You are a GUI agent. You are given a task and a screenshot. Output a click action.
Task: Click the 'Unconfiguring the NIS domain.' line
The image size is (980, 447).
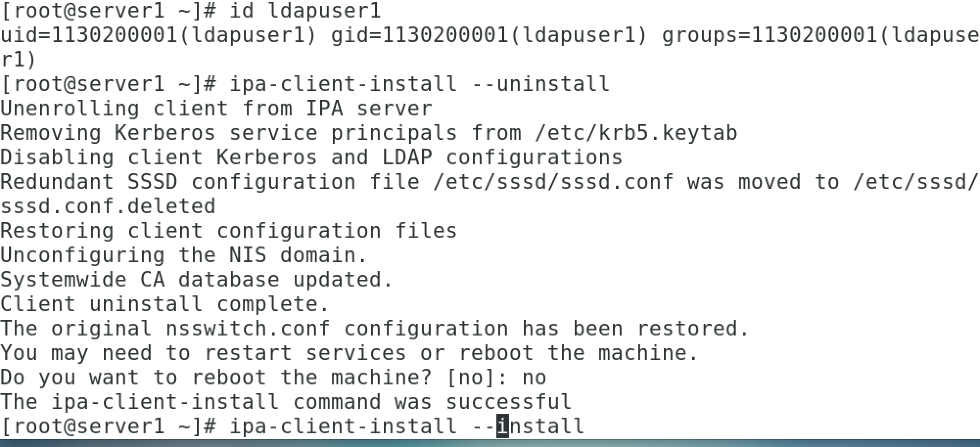pos(184,255)
